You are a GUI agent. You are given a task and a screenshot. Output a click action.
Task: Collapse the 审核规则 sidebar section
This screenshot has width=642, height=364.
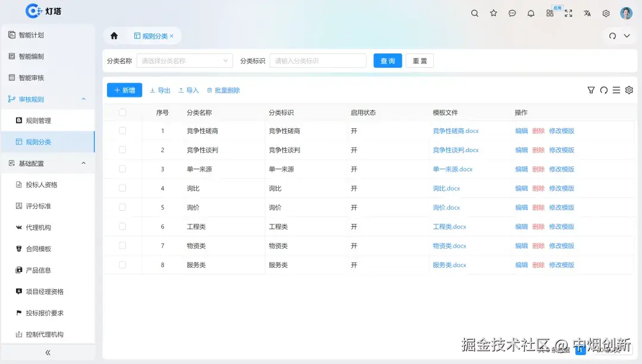pos(48,99)
